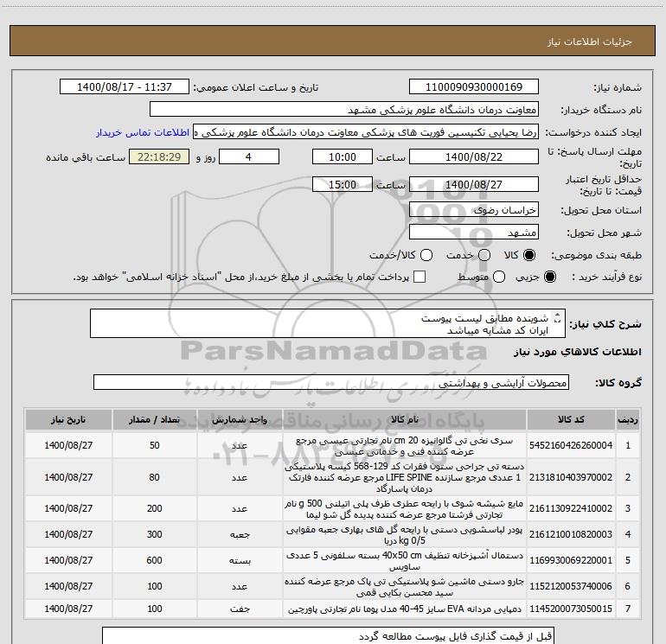Select the کالا radio button
This screenshot has height=644, width=666.
click(x=529, y=255)
